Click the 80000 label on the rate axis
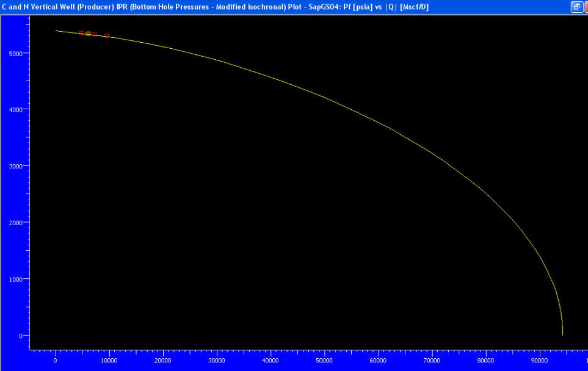 [x=485, y=360]
